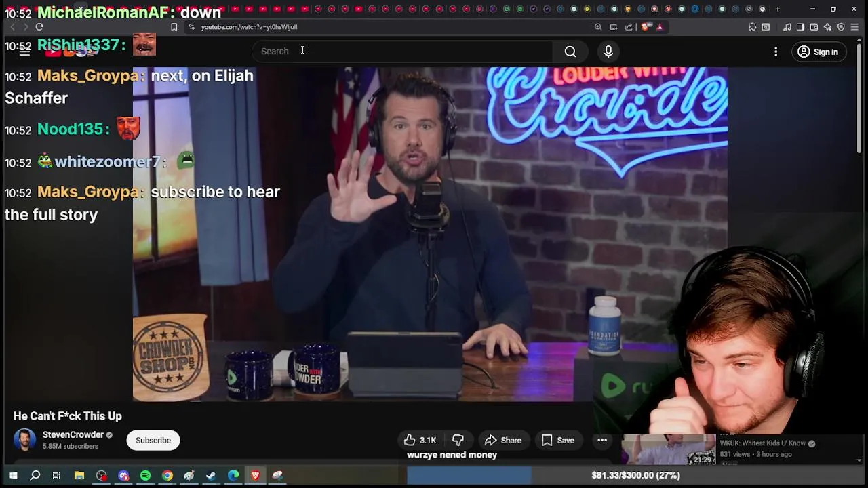Image resolution: width=868 pixels, height=488 pixels.
Task: Open Spotify from taskbar
Action: pos(145,476)
